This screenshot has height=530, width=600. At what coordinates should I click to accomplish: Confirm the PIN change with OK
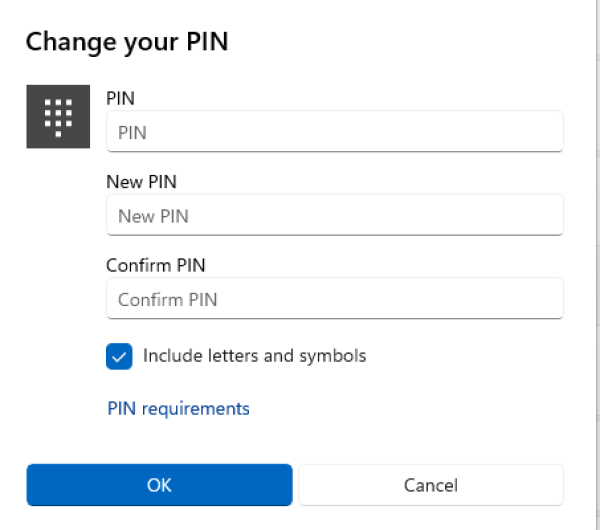(x=160, y=485)
